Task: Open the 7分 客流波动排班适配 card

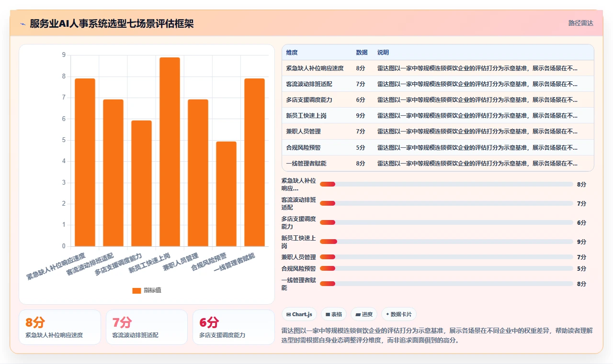Action: (x=147, y=327)
